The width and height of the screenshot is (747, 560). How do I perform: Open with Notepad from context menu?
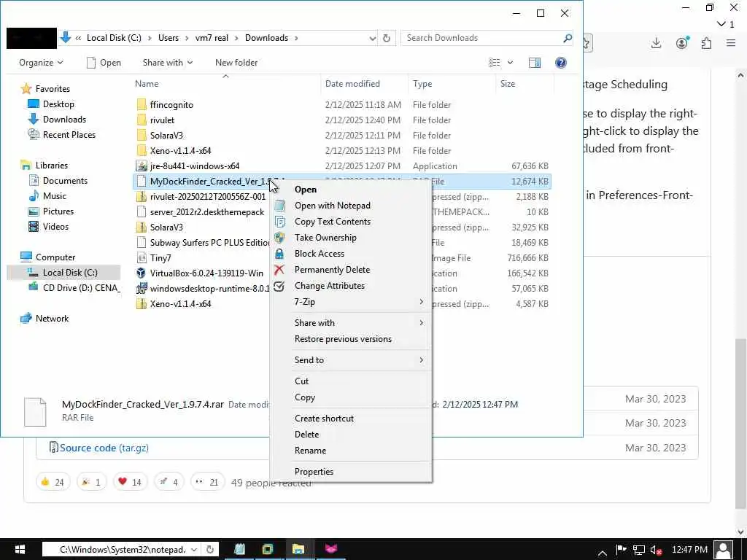[x=332, y=205]
